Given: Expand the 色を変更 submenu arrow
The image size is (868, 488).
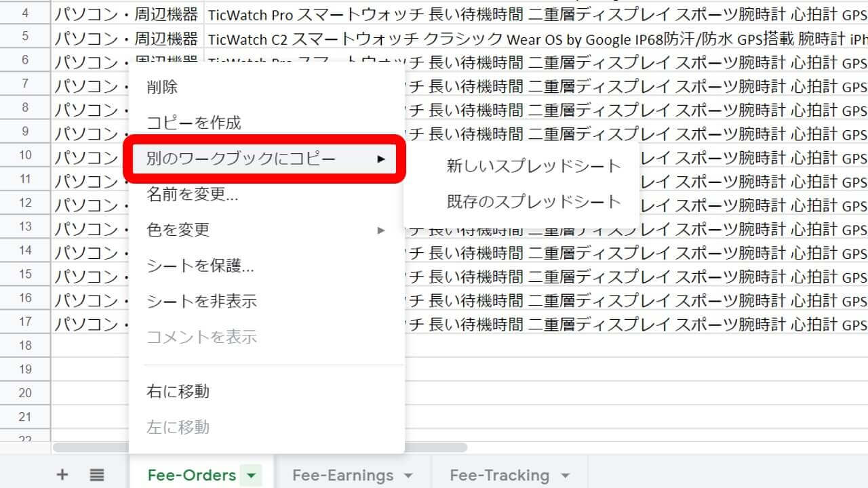Looking at the screenshot, I should pos(381,230).
